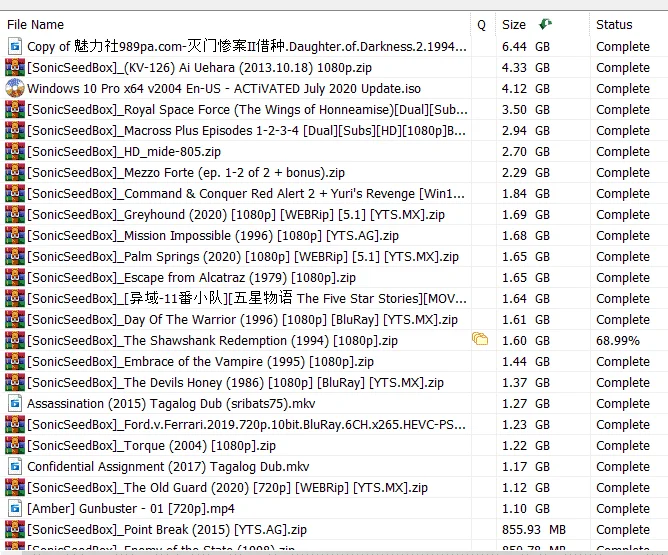Select Confidential Assignment (2017) Tagalog Dub.mkv
The height and width of the screenshot is (555, 668).
tap(168, 467)
